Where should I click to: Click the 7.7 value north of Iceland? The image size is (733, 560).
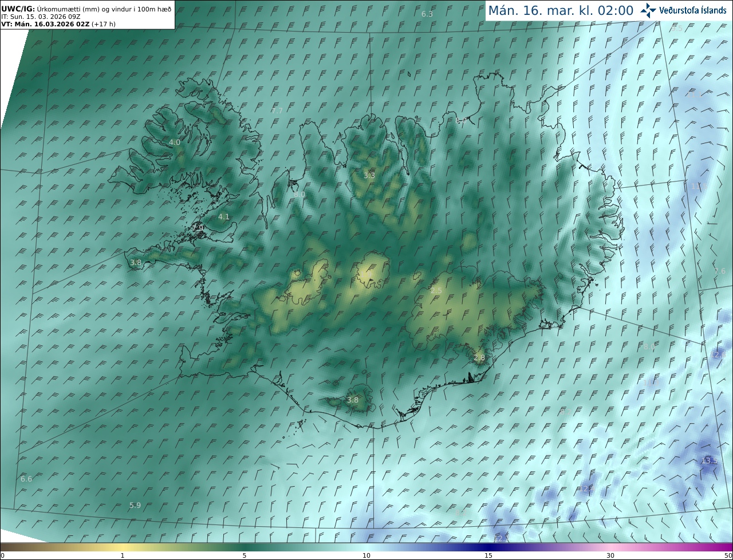[277, 111]
